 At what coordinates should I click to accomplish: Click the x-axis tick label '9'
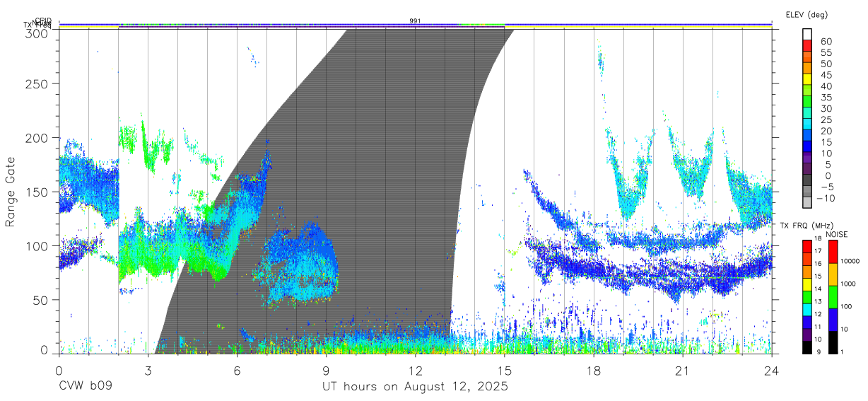coord(327,371)
